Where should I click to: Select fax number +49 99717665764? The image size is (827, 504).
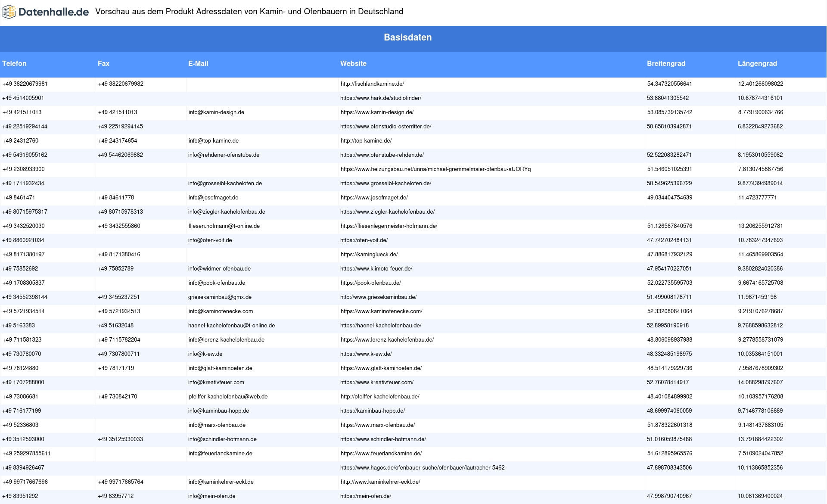(121, 482)
